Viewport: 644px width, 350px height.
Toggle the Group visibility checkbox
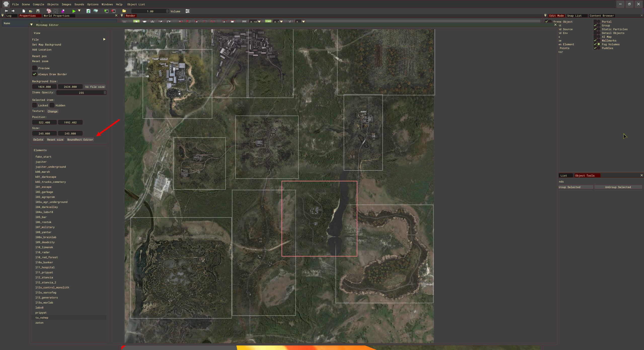point(595,25)
